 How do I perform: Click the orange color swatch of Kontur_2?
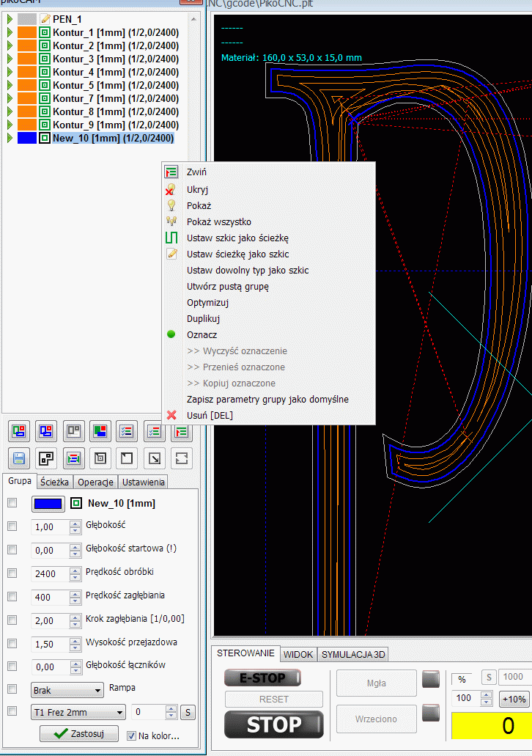pyautogui.click(x=27, y=45)
